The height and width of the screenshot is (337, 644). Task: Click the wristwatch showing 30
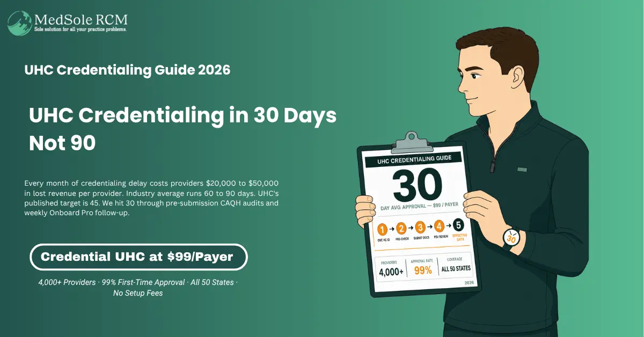pyautogui.click(x=510, y=238)
